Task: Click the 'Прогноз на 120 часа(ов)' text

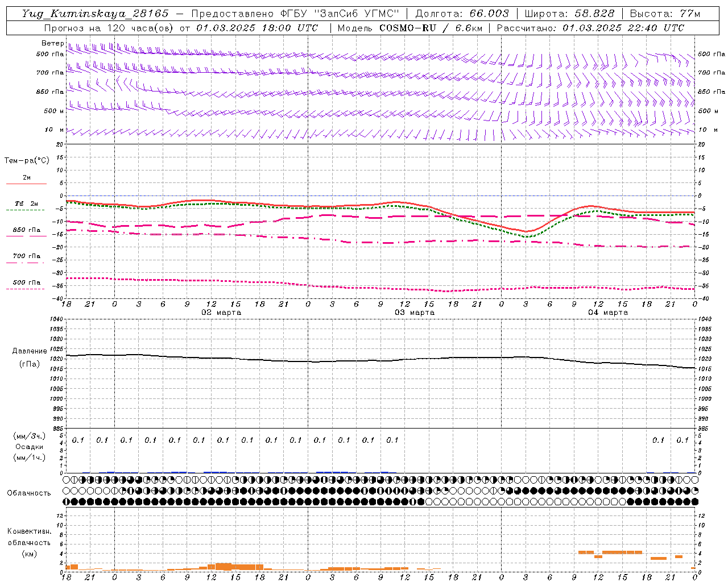Action: coord(109,28)
